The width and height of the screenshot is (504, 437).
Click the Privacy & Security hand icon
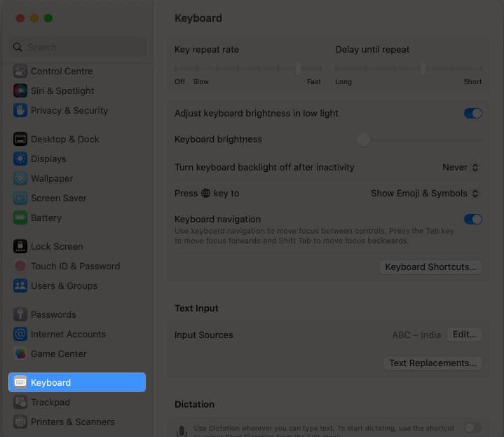coord(20,110)
